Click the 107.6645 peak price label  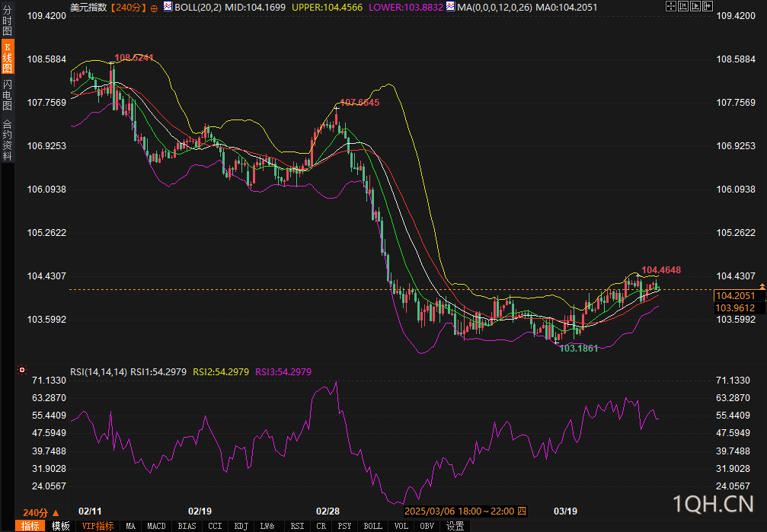coord(360,102)
